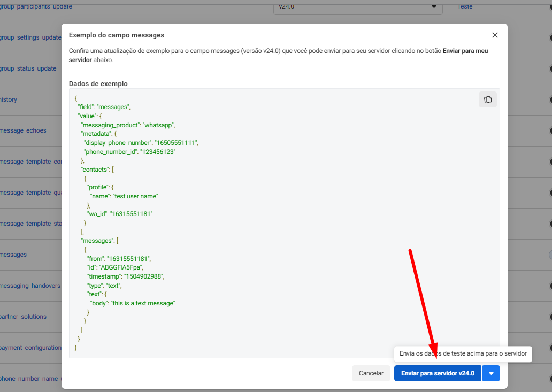Open the dropdown arrow next to Enviar para servidor
Image resolution: width=552 pixels, height=392 pixels.
click(492, 373)
